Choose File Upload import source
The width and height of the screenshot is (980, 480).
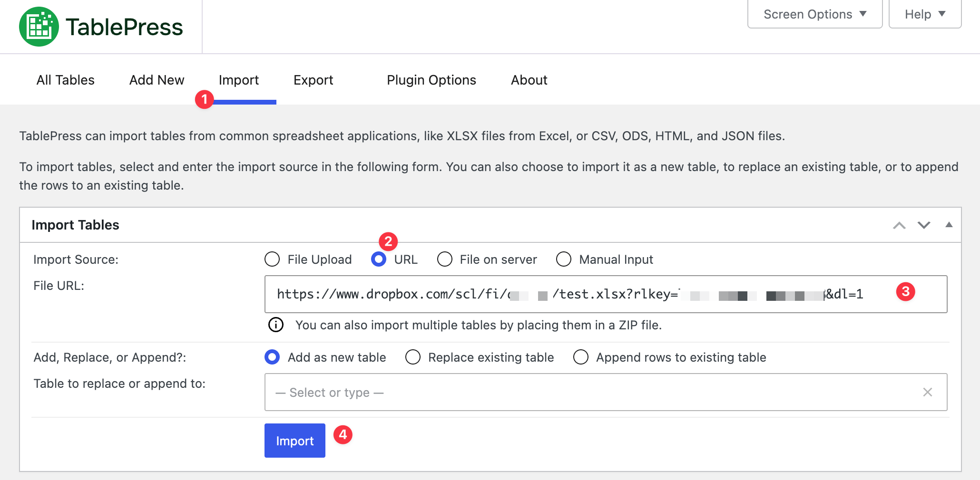pyautogui.click(x=272, y=259)
